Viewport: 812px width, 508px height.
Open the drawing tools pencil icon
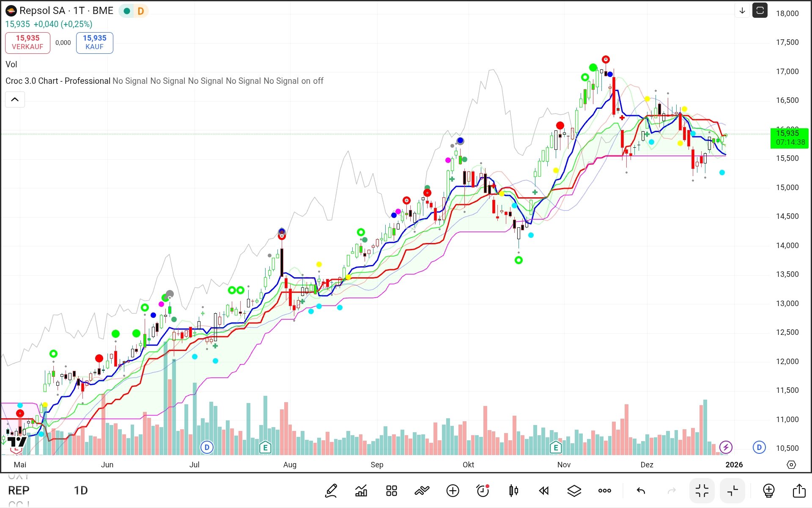pos(331,491)
